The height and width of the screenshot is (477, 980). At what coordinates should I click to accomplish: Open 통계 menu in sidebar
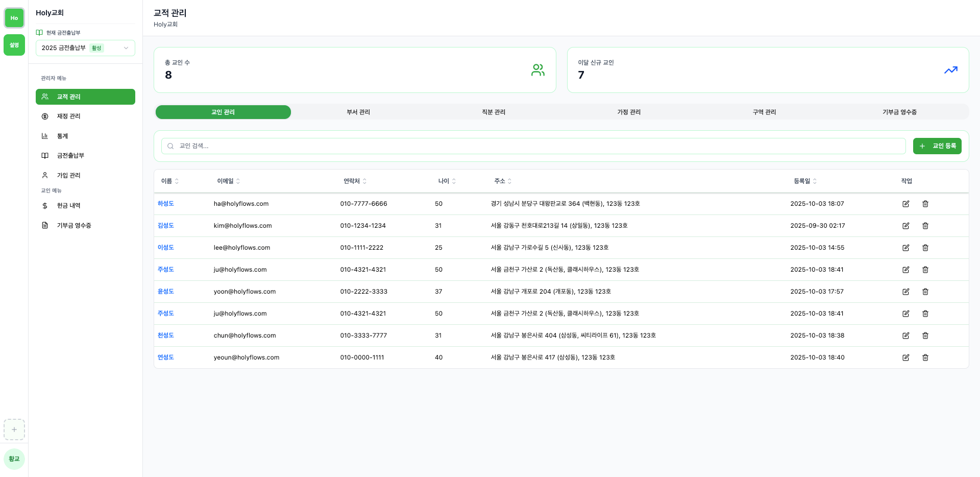coord(63,136)
